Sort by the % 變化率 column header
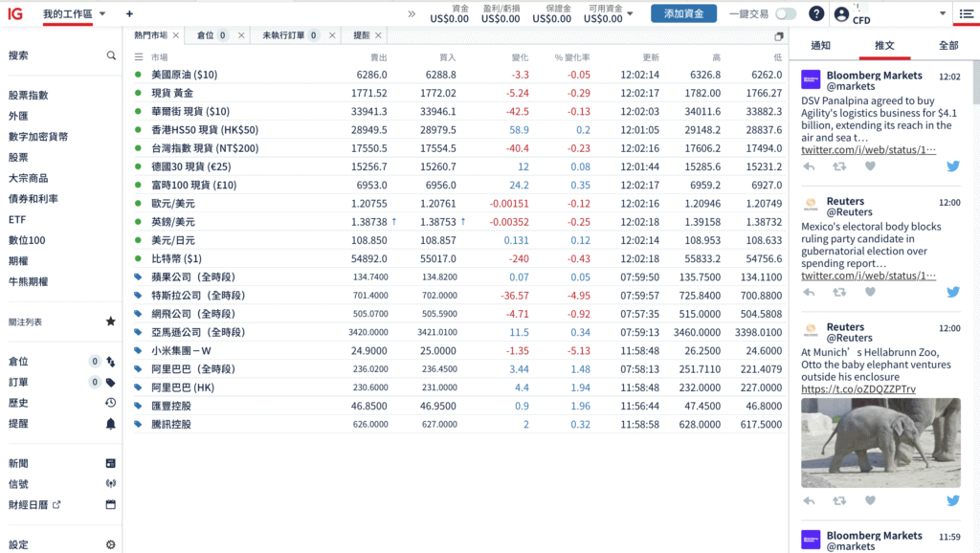 click(572, 57)
